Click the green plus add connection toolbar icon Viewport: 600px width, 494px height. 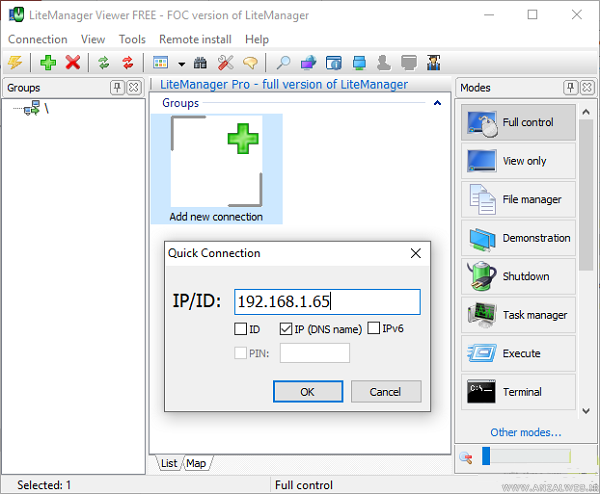(x=48, y=63)
